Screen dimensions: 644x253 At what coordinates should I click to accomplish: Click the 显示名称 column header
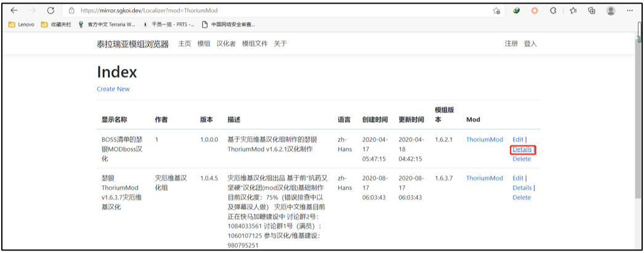(115, 120)
